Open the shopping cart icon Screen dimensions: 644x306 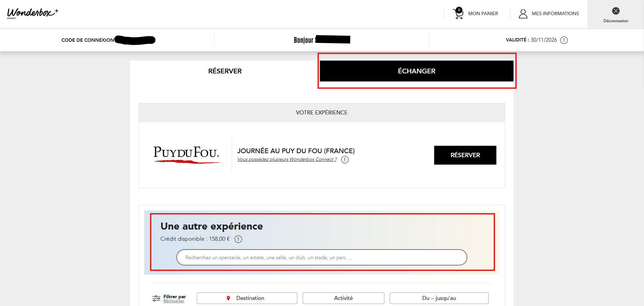(x=458, y=13)
